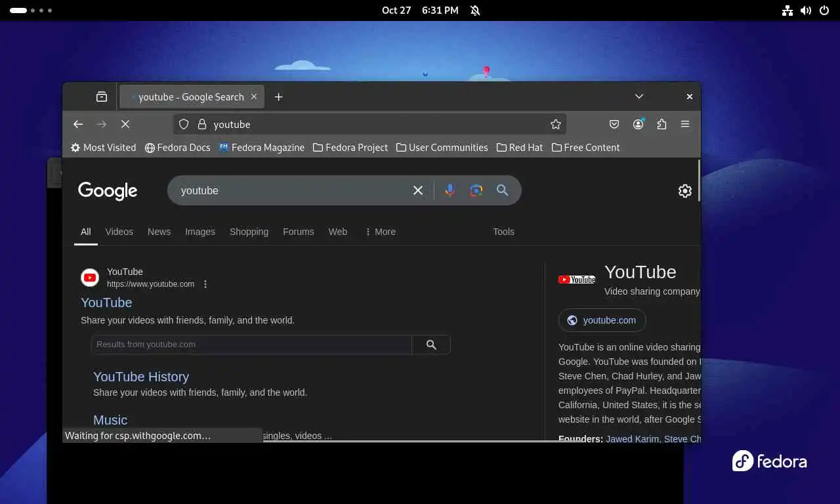Expand the More search filters menu

(x=380, y=232)
